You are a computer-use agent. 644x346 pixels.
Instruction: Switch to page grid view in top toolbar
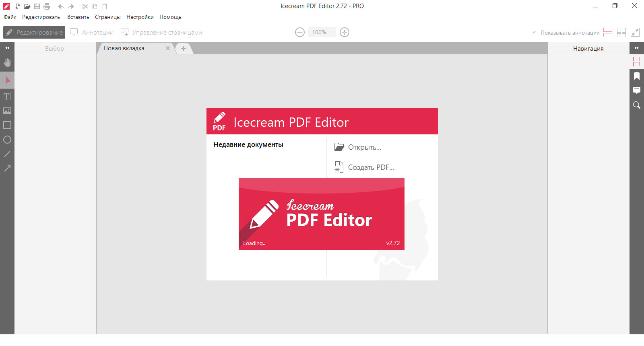621,32
